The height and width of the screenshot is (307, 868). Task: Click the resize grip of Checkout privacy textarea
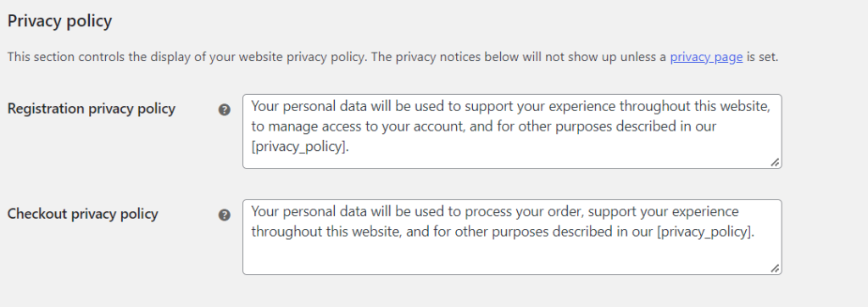tap(775, 268)
